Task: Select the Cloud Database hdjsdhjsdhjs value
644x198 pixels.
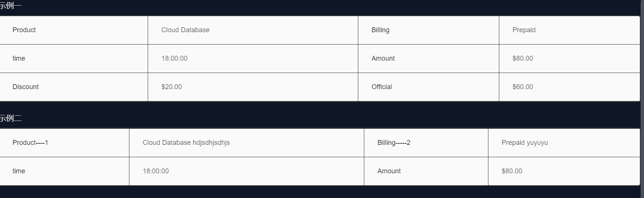Action: point(186,143)
